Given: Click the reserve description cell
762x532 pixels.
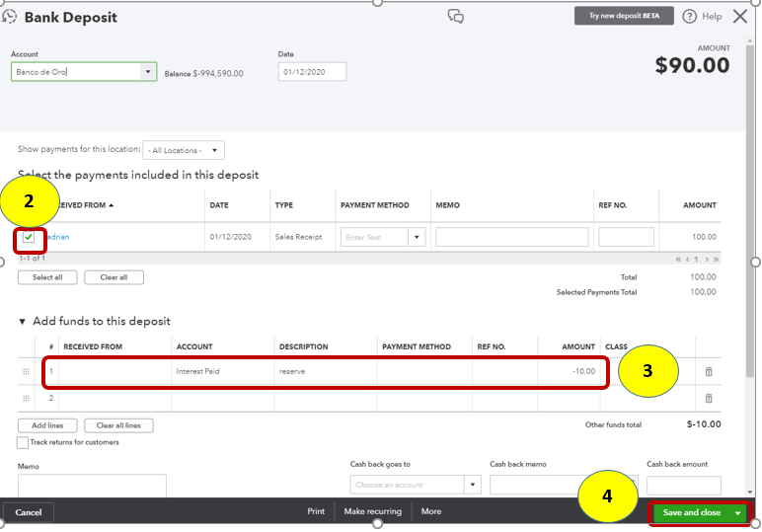Looking at the screenshot, I should coord(325,372).
